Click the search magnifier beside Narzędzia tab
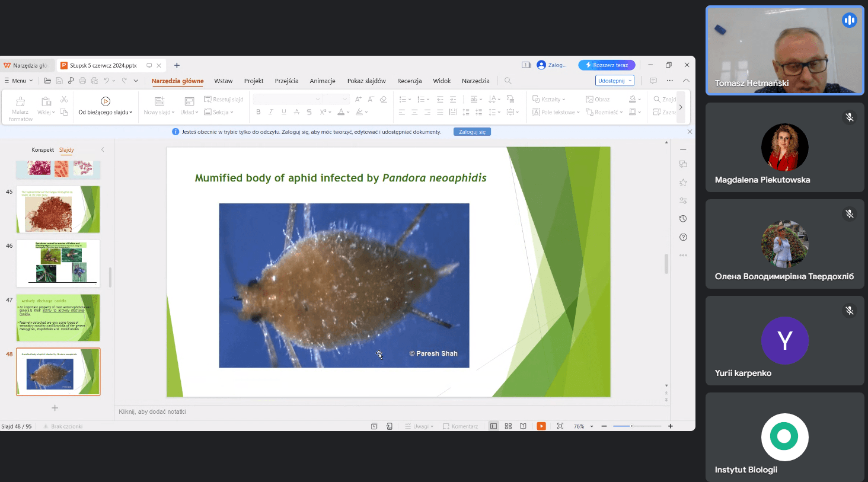The width and height of the screenshot is (868, 482). (508, 81)
